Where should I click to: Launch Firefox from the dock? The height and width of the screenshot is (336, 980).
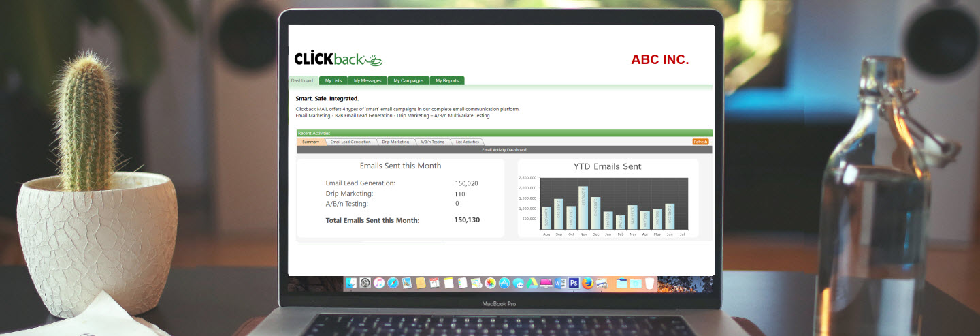(x=587, y=283)
